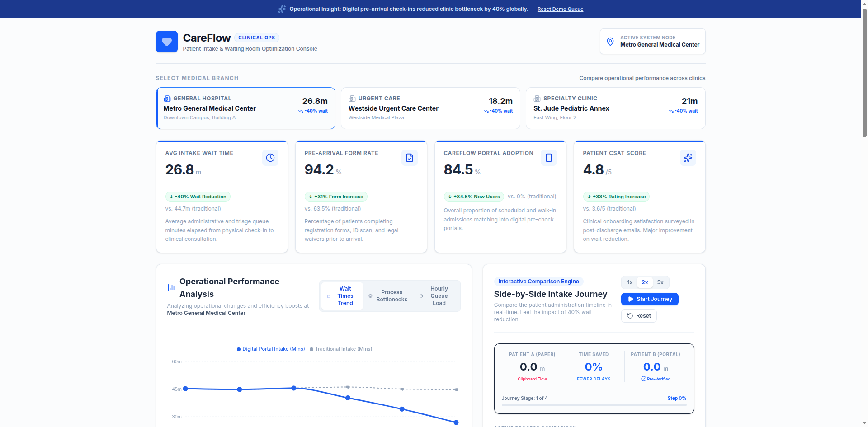Click the "Journey Stage: 1 of 4" text

coord(524,398)
